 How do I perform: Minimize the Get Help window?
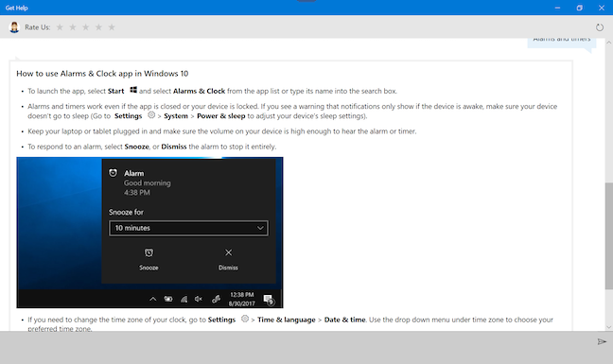pyautogui.click(x=557, y=8)
